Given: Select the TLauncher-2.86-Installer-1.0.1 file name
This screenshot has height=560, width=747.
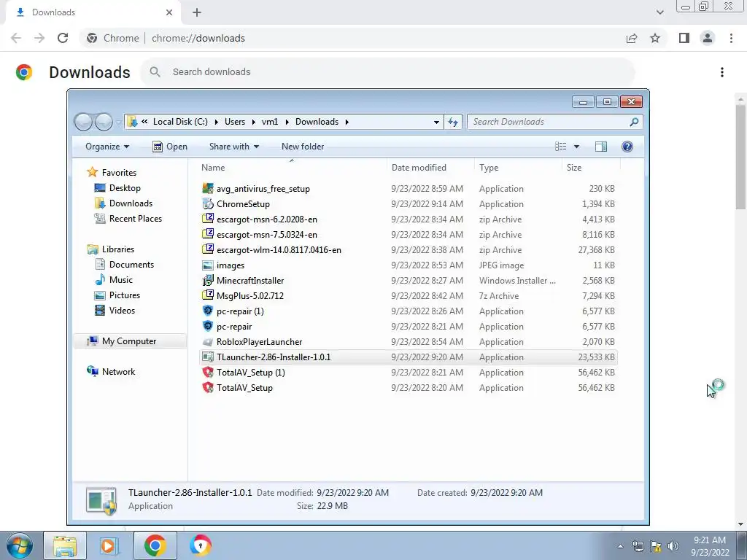Looking at the screenshot, I should click(x=274, y=357).
